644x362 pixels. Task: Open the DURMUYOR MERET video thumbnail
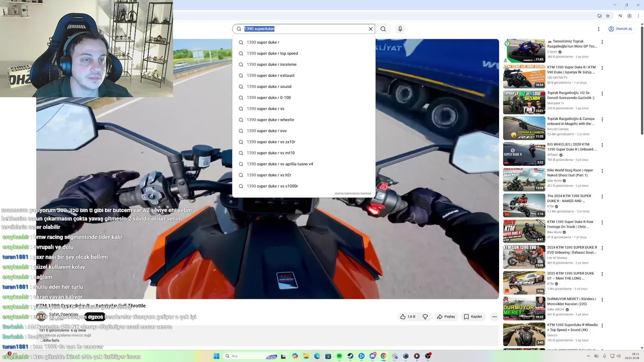pos(524,308)
